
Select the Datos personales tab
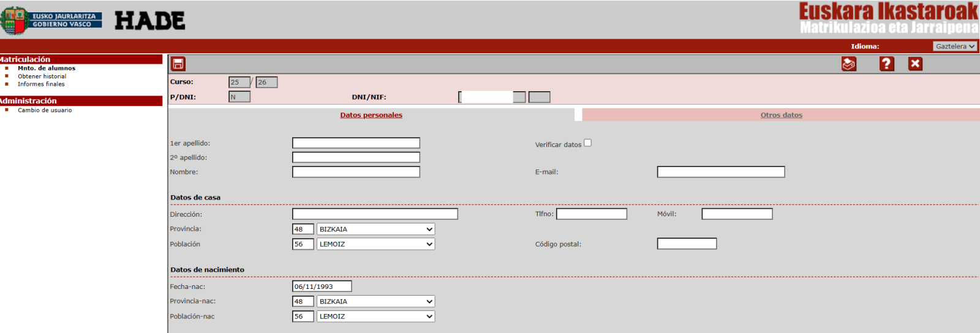click(x=371, y=115)
